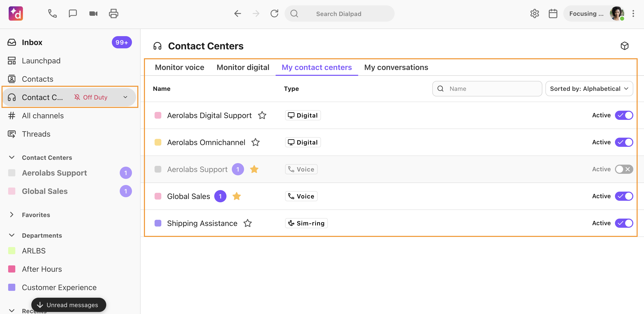Switch to My conversations tab
This screenshot has width=644, height=314.
click(396, 67)
